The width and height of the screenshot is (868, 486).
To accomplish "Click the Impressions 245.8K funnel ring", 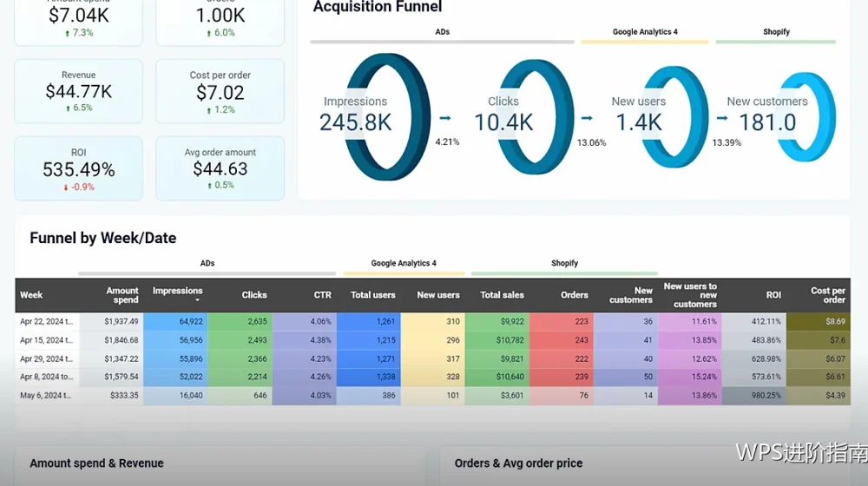I will pos(387,117).
